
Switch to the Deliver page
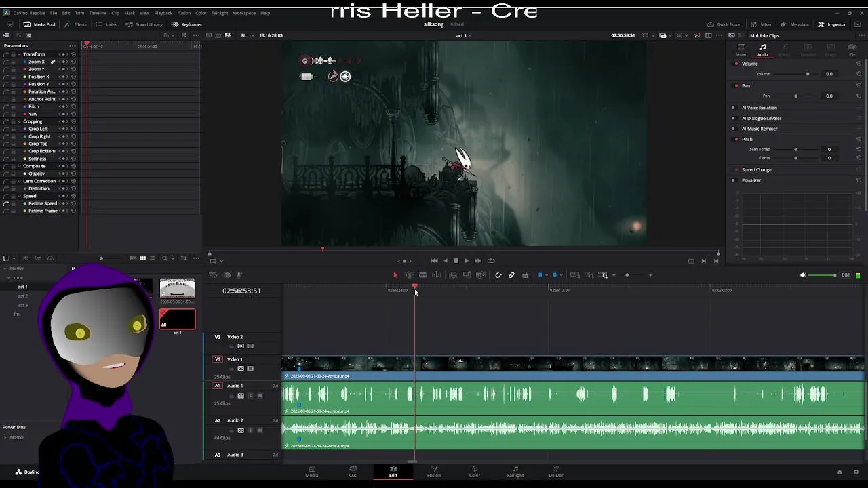pos(556,472)
